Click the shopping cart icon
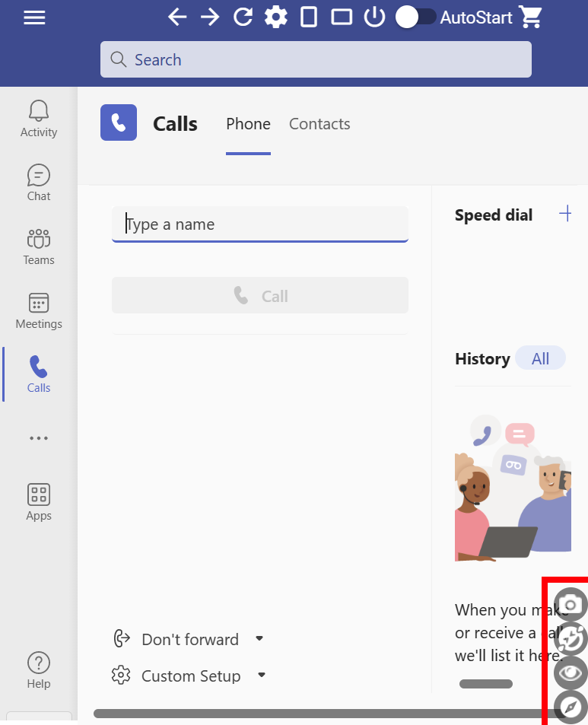Screen dimensions: 588x725 point(530,17)
